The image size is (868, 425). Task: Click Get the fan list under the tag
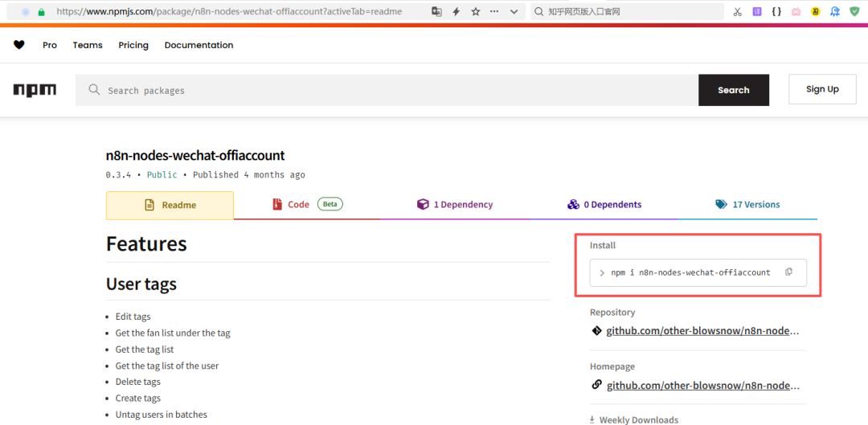click(x=173, y=333)
